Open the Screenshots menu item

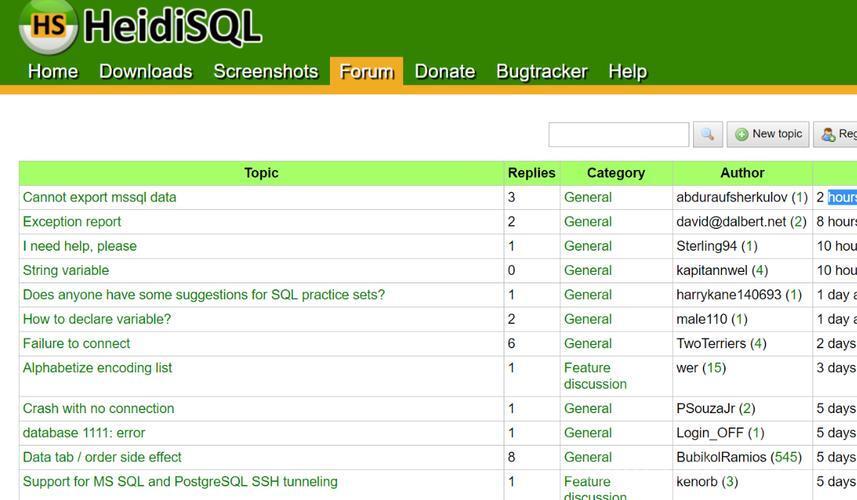(x=266, y=72)
